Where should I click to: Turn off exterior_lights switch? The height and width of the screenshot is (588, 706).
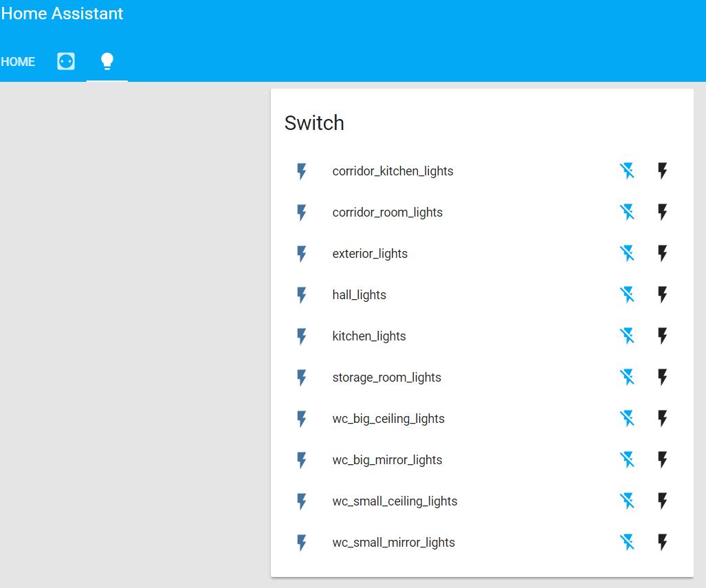tap(627, 254)
